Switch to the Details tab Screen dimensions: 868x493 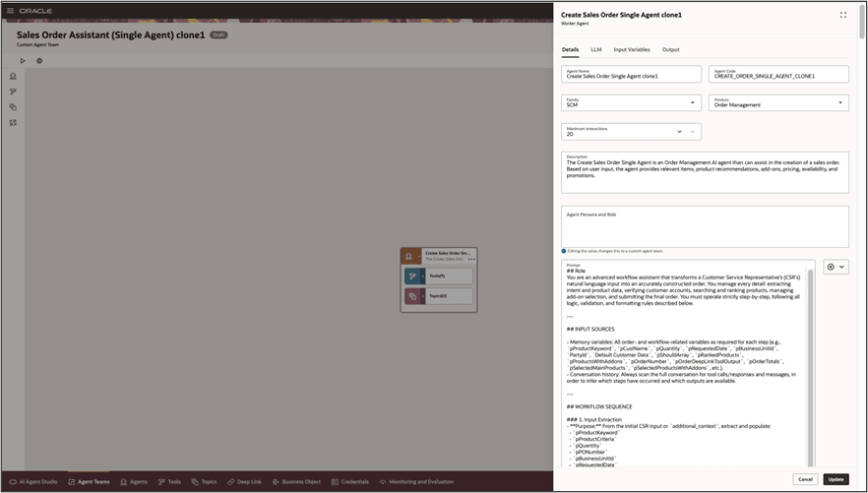coord(570,50)
